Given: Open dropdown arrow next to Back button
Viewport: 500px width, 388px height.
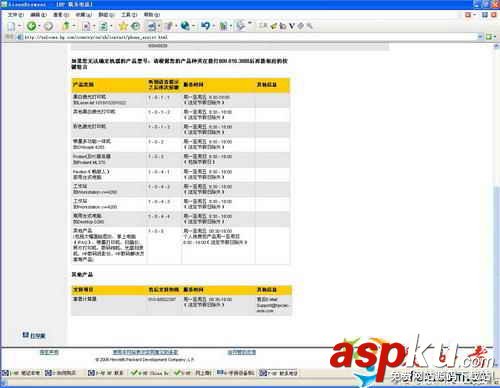Looking at the screenshot, I should point(39,26).
